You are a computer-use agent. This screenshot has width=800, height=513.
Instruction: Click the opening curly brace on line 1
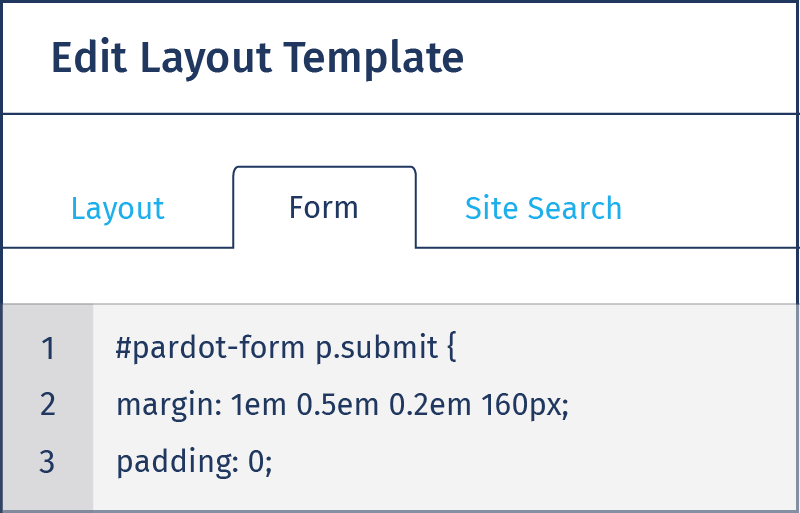tap(452, 348)
